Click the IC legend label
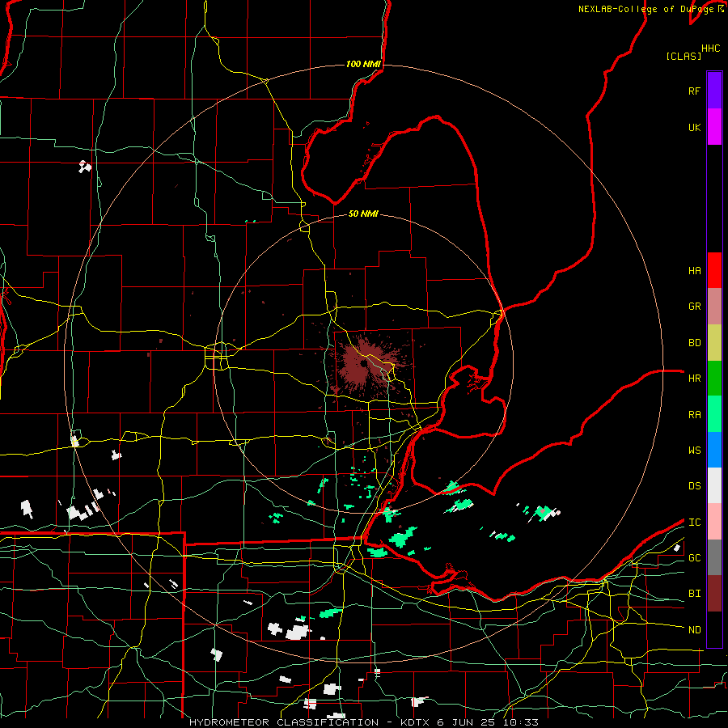This screenshot has height=728, width=728. (695, 523)
